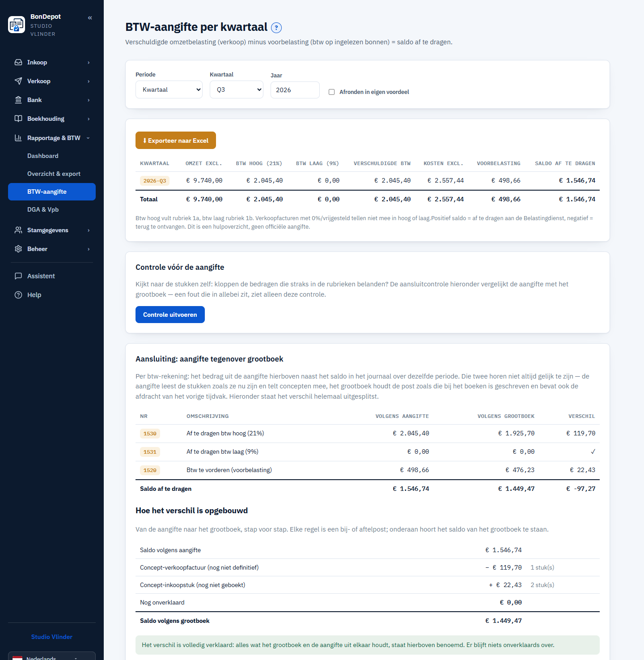Screen dimensions: 644x660
Task: Open help tooltip next to page title
Action: coord(276,28)
